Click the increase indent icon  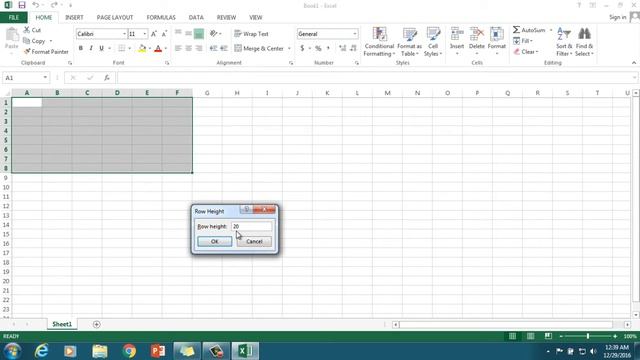click(224, 48)
